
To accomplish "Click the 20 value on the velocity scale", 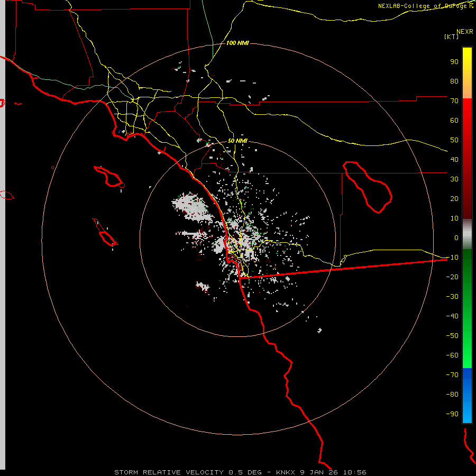I will (454, 199).
